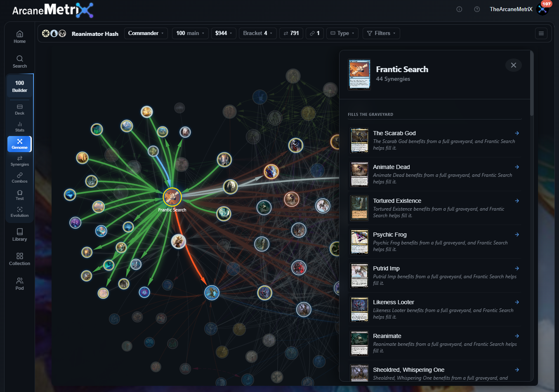Open the Tortured Existence synergy entry

[x=435, y=208]
